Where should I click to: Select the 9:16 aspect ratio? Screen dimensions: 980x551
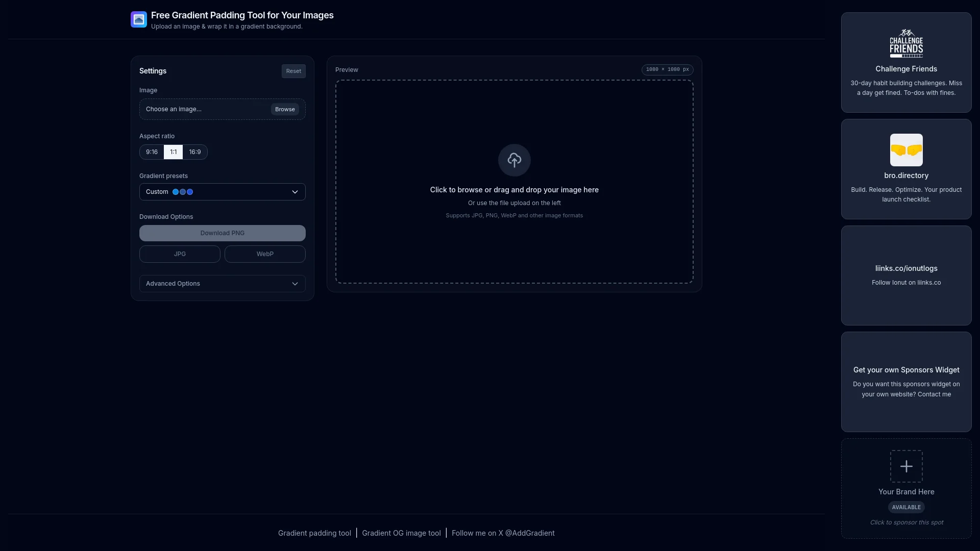pos(152,152)
